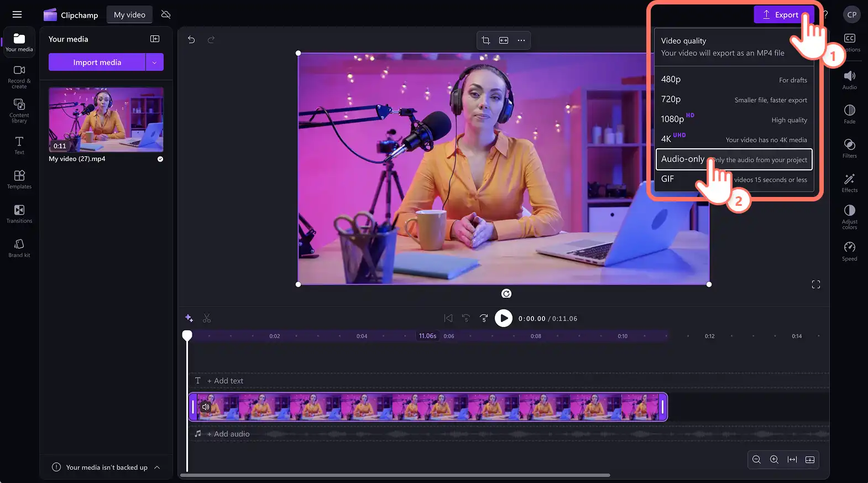868x483 pixels.
Task: Select GIF export option
Action: [734, 179]
